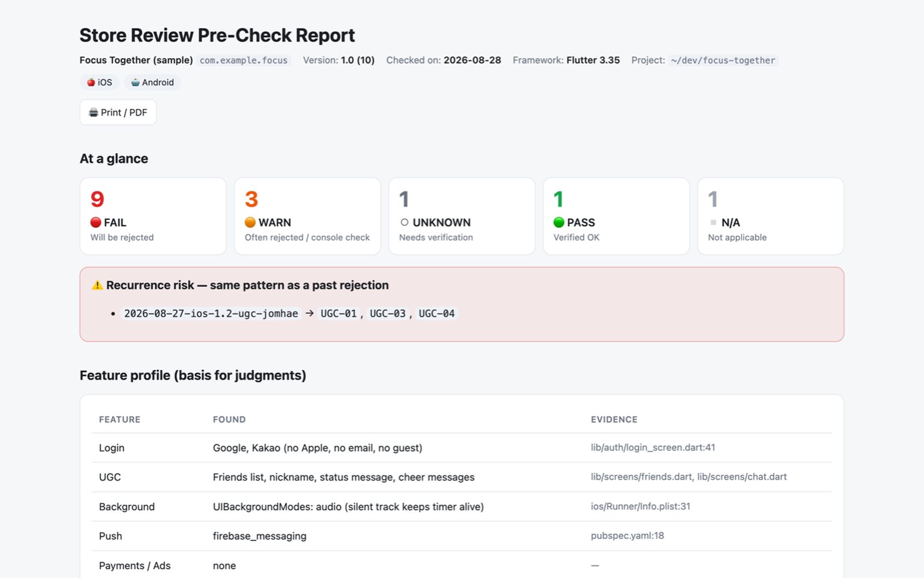Select the UGC-01 rule tag
This screenshot has width=924, height=578.
click(x=338, y=313)
